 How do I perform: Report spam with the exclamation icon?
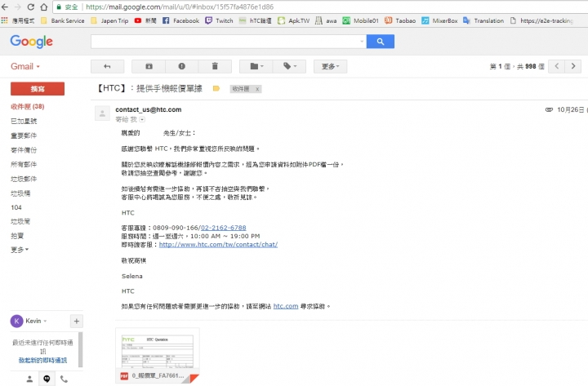[182, 67]
